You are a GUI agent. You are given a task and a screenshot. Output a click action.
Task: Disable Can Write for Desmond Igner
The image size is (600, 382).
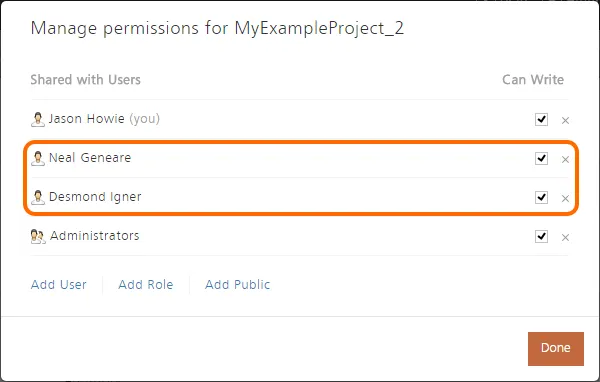(541, 198)
